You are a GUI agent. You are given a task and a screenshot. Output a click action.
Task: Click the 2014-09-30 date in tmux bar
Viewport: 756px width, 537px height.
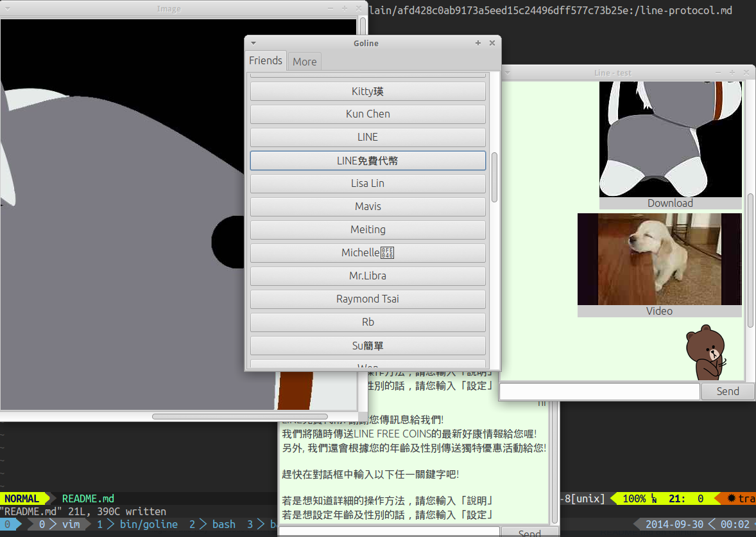pos(674,524)
